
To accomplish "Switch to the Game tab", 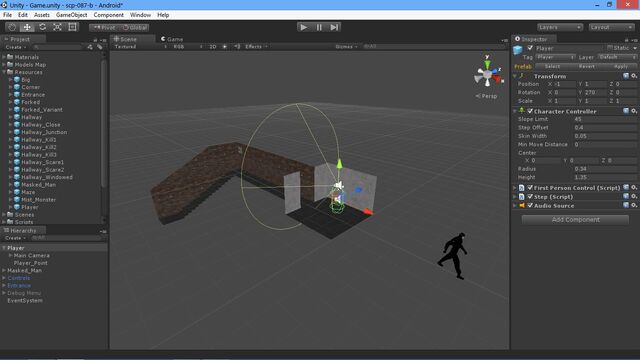I will [x=172, y=39].
